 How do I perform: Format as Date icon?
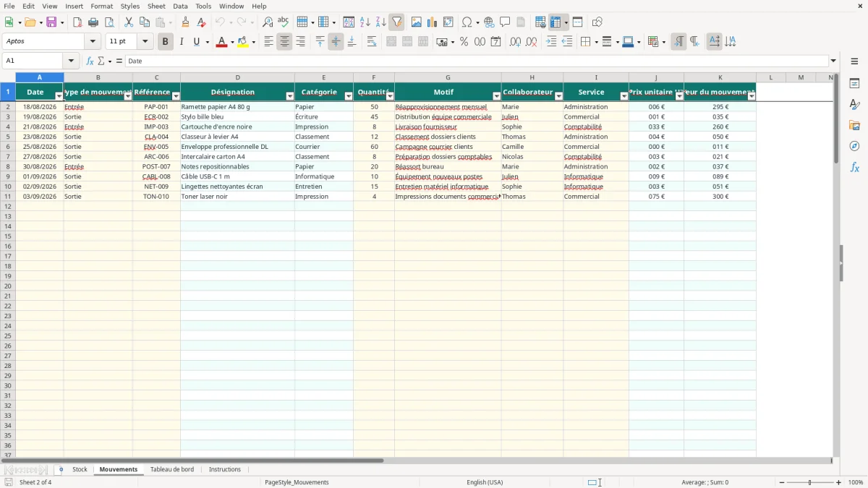495,42
